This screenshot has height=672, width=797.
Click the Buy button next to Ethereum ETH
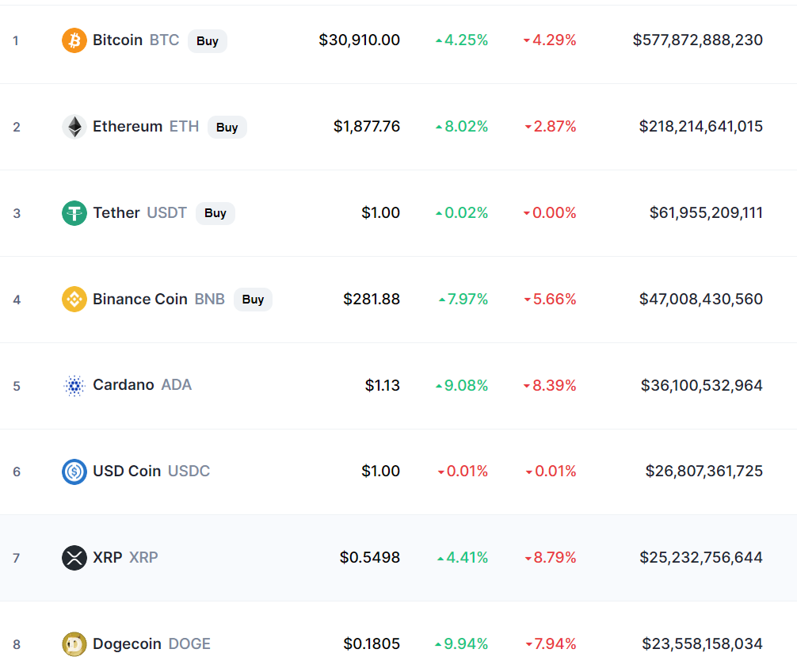[x=227, y=127]
